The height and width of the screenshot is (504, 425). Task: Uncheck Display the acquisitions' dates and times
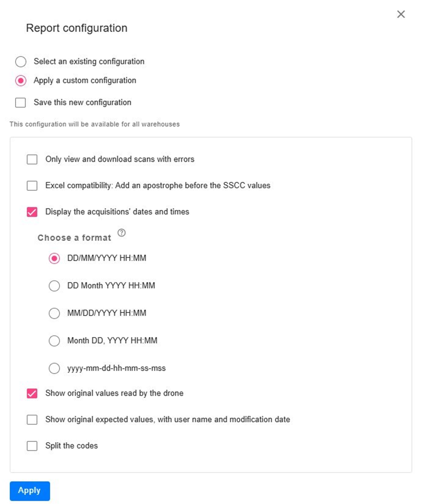point(32,212)
